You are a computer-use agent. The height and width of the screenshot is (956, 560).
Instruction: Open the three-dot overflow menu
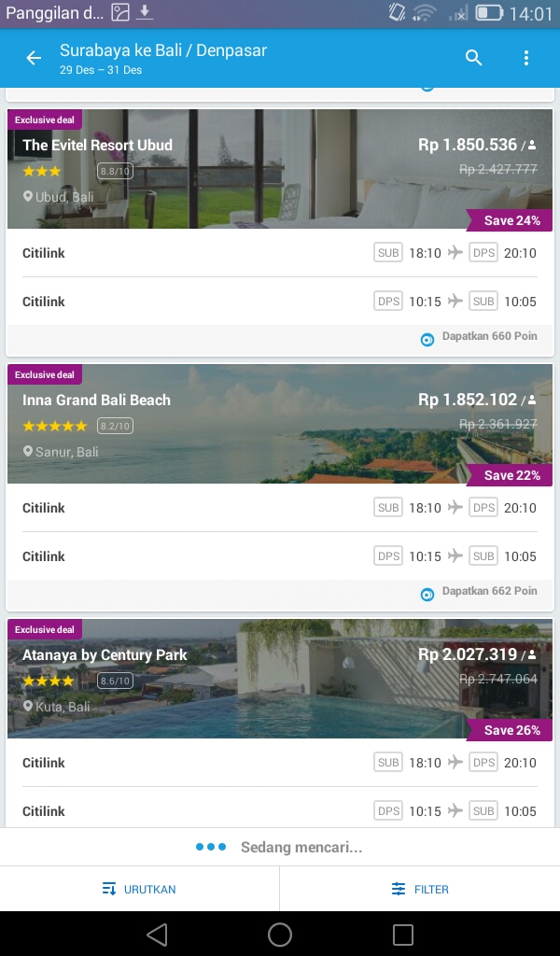pos(526,58)
